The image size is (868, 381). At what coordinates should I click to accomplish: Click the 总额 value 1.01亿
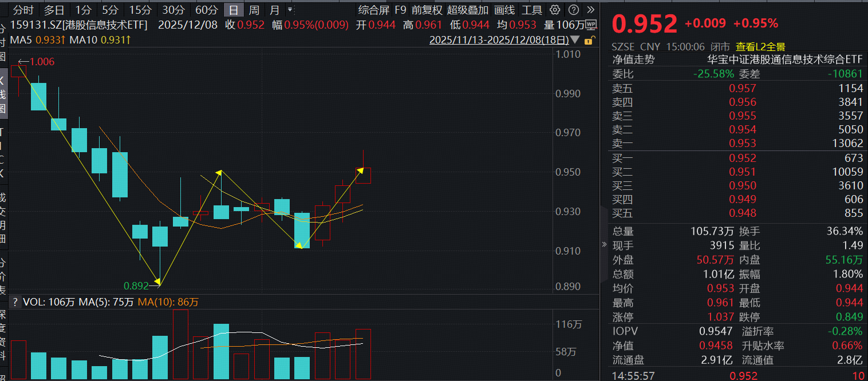pos(718,275)
